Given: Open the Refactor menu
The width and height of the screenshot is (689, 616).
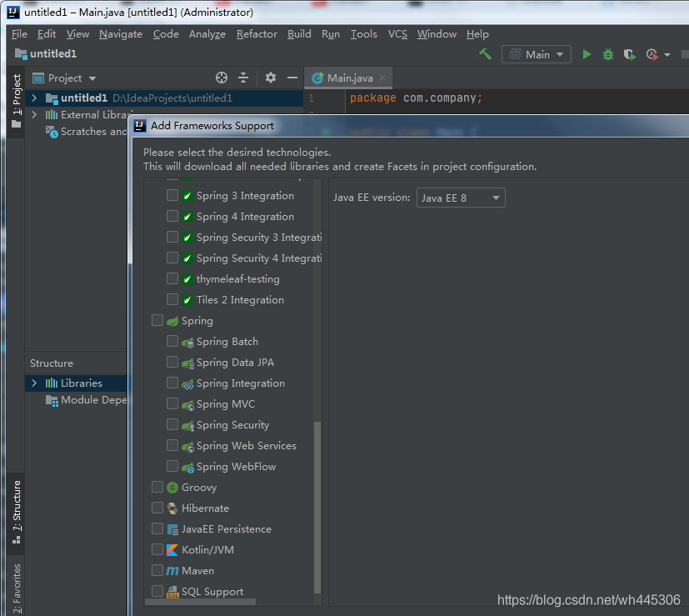Looking at the screenshot, I should click(257, 34).
